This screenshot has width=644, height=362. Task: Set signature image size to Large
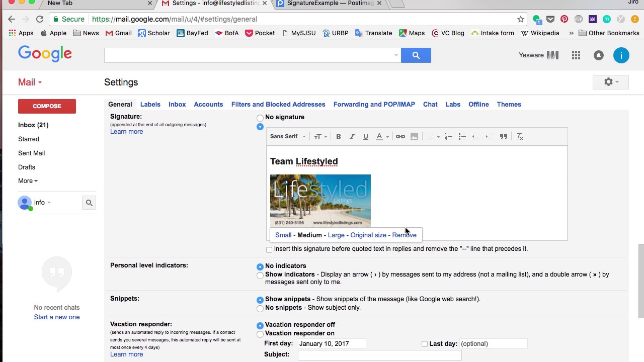tap(336, 235)
